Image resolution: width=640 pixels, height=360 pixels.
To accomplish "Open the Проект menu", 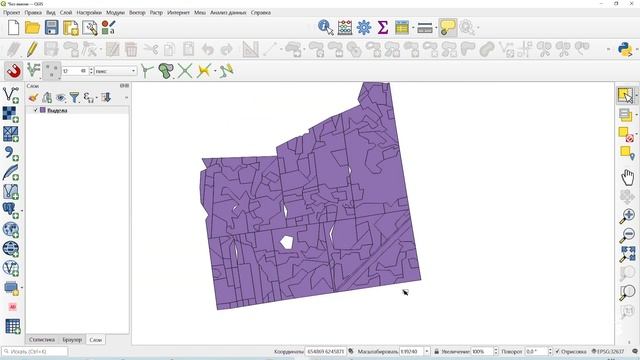I will (11, 13).
